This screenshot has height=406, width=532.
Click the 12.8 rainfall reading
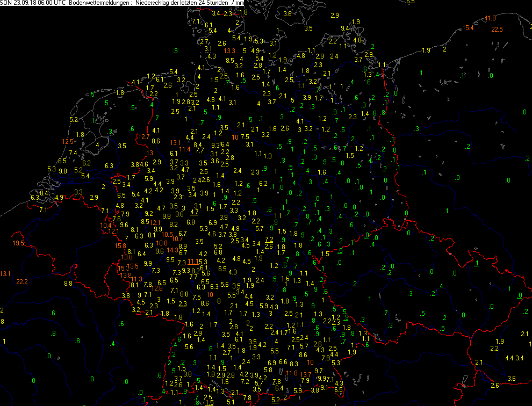tap(157, 288)
